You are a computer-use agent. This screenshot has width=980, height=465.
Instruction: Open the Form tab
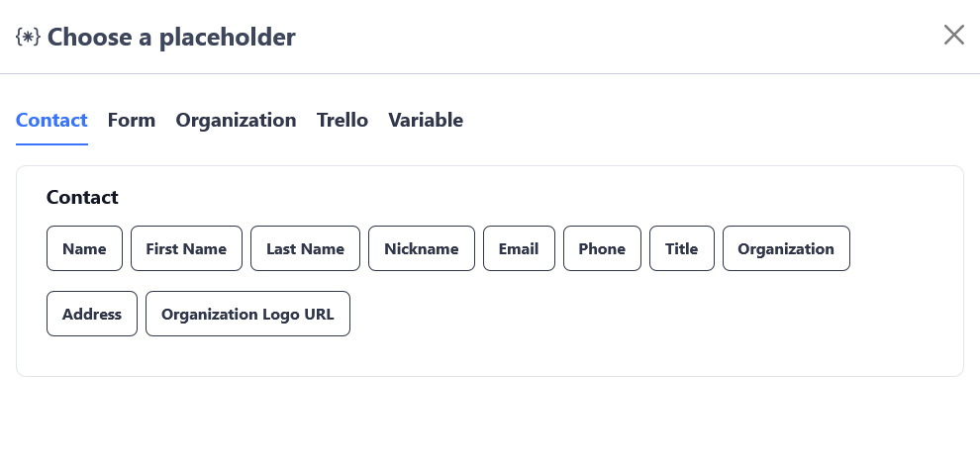coord(132,121)
